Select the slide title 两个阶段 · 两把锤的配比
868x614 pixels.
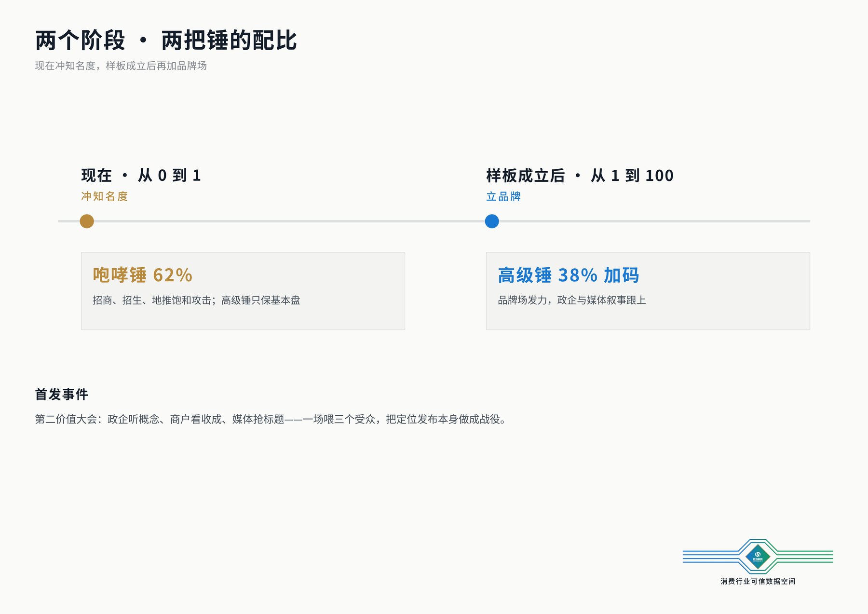pos(166,41)
